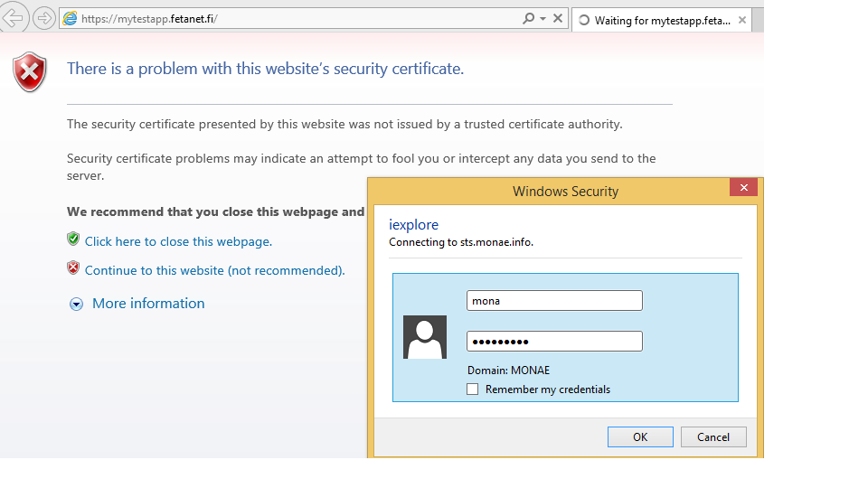Click the large red shield warning icon
This screenshot has height=488, width=868.
coord(30,71)
